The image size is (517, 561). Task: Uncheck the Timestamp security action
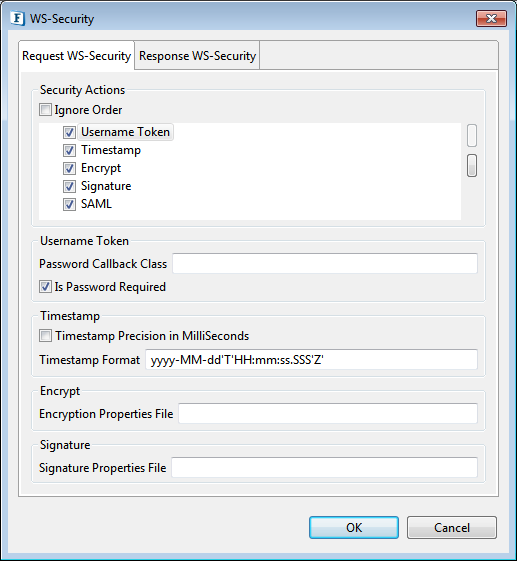pos(69,150)
